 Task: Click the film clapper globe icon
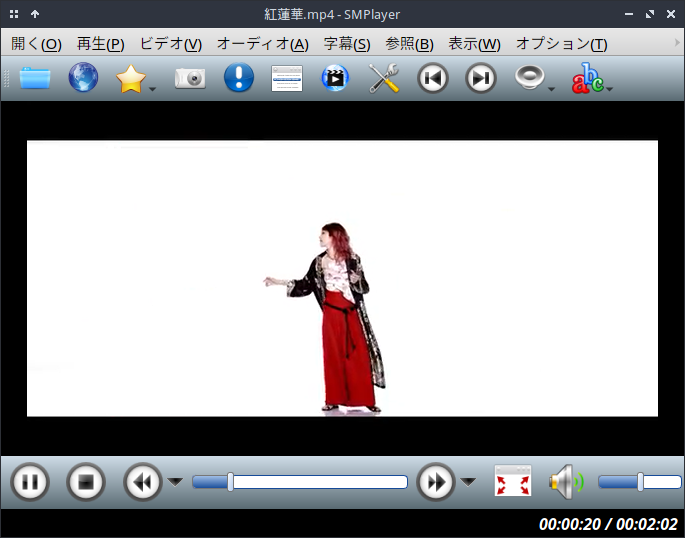[335, 78]
